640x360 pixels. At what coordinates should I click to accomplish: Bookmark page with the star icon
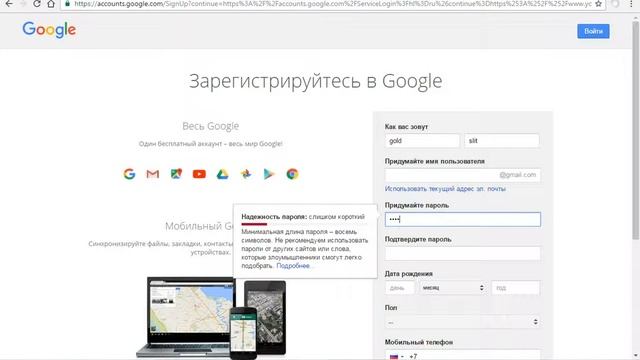pos(598,4)
